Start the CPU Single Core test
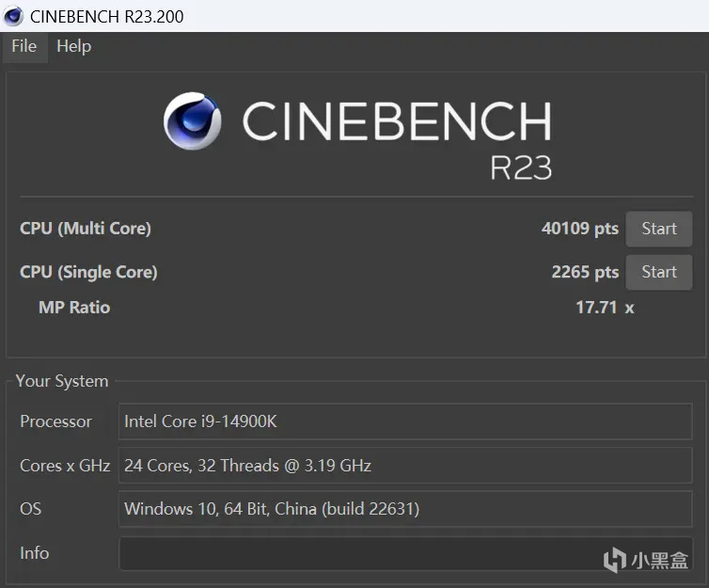Screen dimensions: 709x588 coord(659,272)
